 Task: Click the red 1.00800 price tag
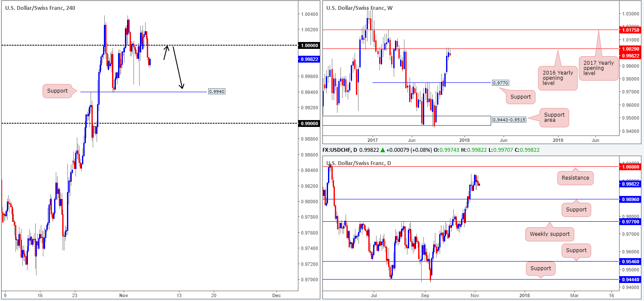click(631, 166)
